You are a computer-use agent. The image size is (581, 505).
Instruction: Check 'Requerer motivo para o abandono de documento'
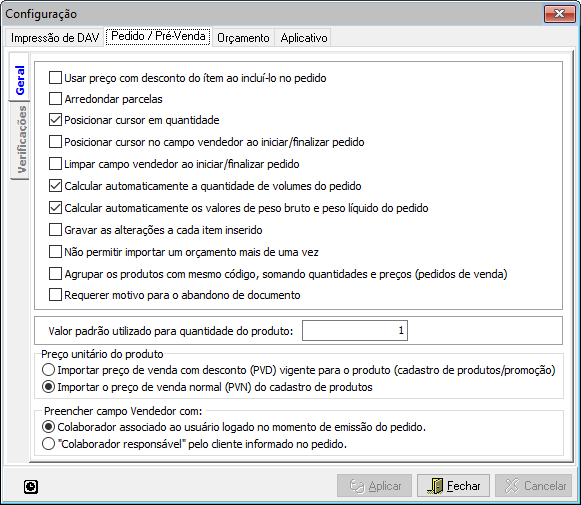[x=55, y=295]
